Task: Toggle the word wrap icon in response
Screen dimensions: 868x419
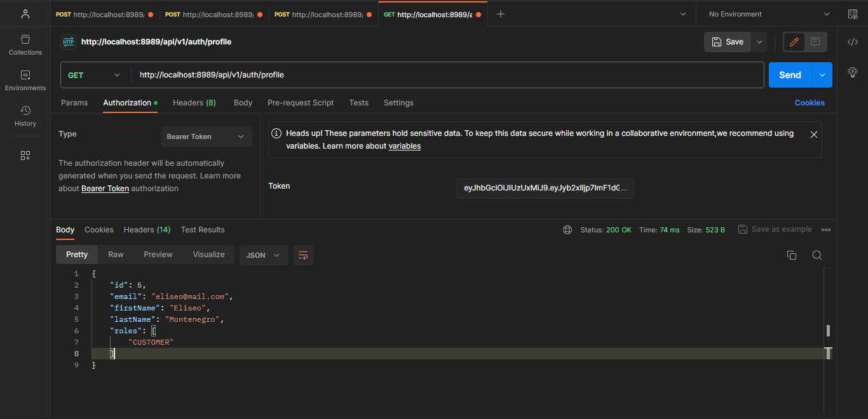Action: 303,255
